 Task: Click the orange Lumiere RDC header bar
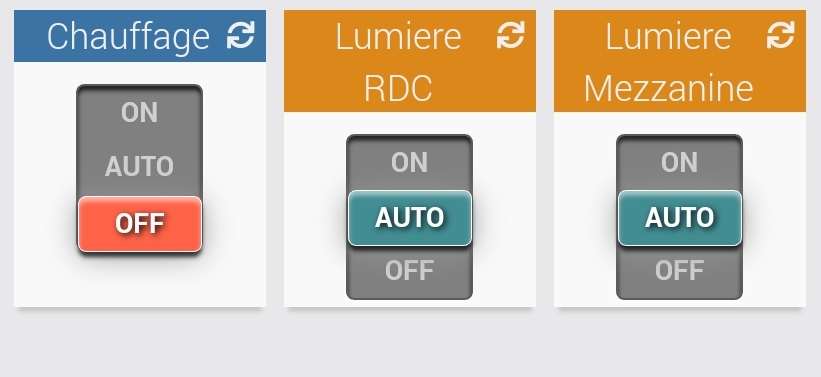pos(410,61)
